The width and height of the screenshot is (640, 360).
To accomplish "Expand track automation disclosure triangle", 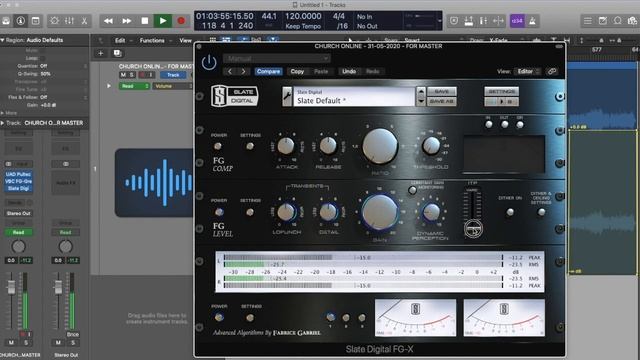I will point(109,86).
